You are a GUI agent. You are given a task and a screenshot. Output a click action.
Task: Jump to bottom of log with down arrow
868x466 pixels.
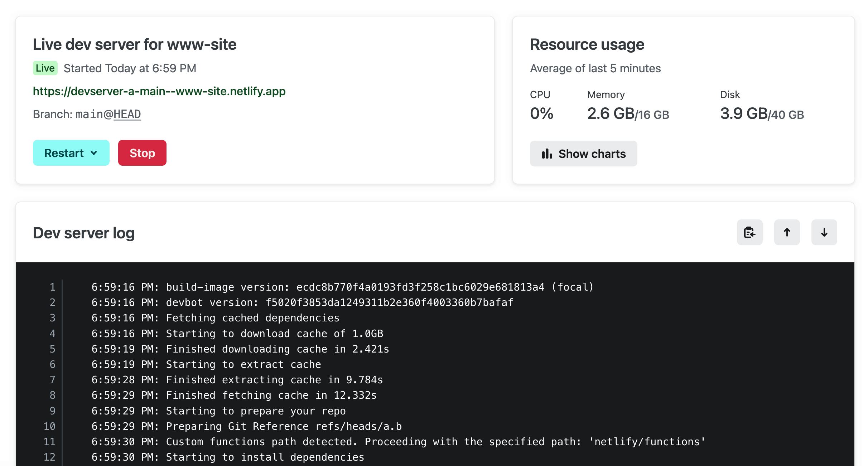pos(824,232)
